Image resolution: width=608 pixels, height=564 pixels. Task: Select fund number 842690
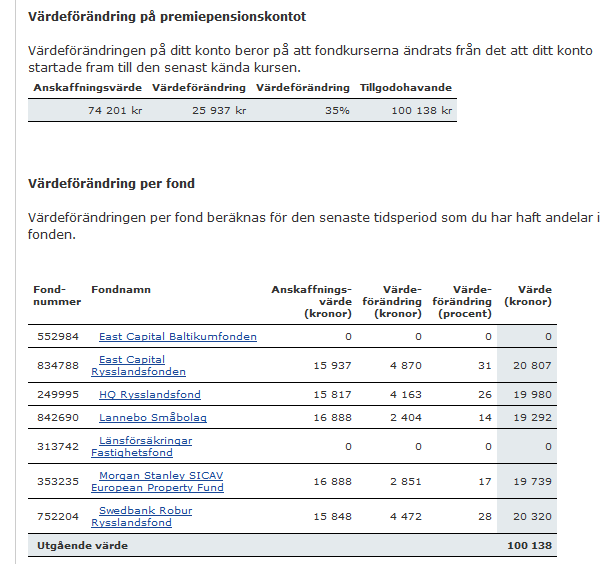click(x=58, y=418)
